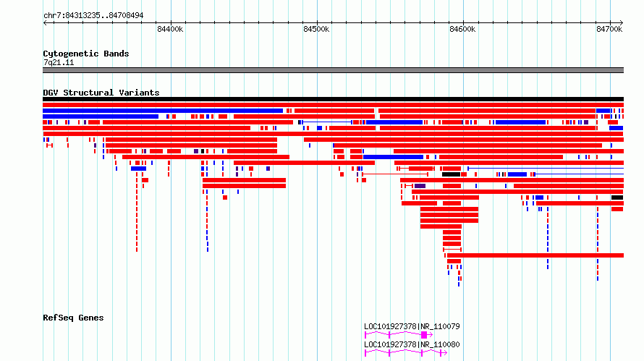Image resolution: width=644 pixels, height=361 pixels.
Task: Click the 84400k ruler label
Action: [x=170, y=29]
